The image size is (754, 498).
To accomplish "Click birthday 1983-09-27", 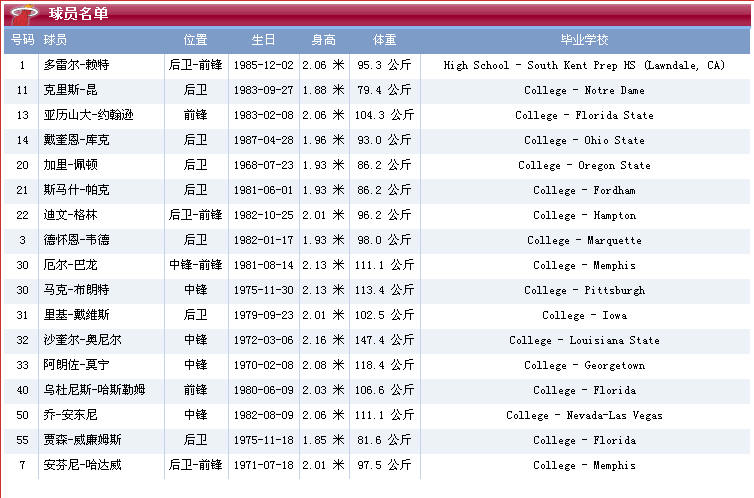I will coord(264,90).
